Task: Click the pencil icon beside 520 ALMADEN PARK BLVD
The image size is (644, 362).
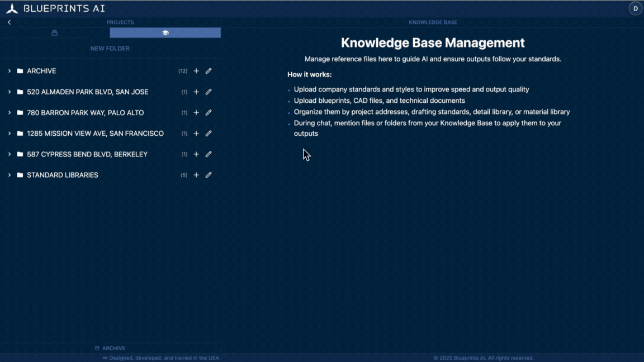Action: (x=209, y=92)
